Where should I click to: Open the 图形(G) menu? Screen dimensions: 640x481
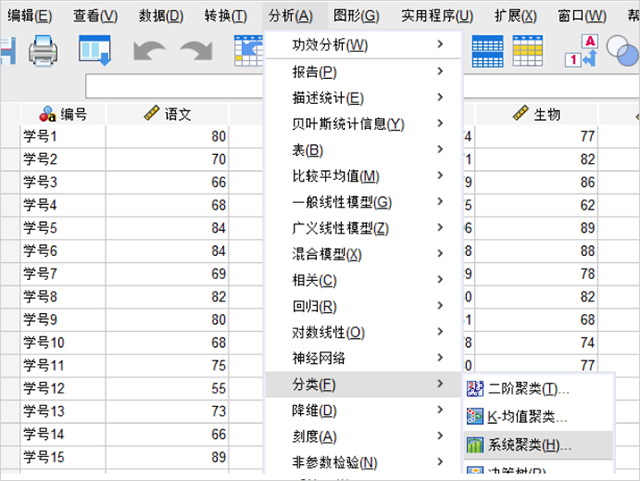pos(356,16)
